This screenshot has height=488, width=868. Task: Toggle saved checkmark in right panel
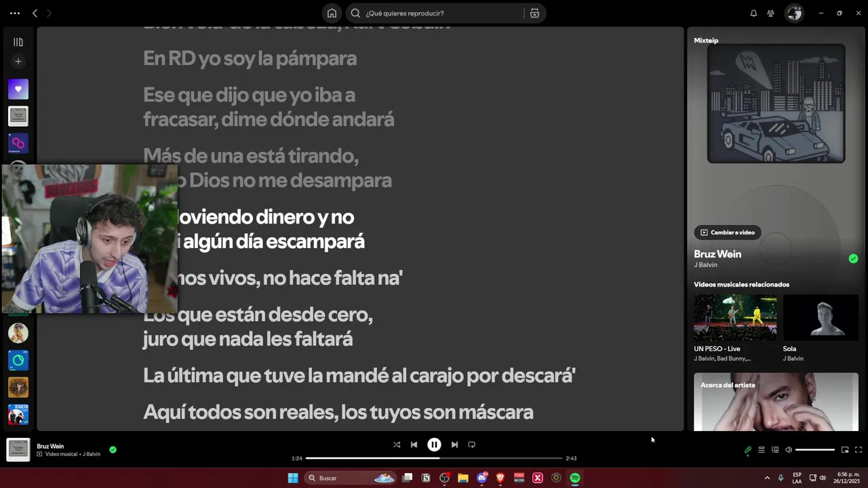853,258
